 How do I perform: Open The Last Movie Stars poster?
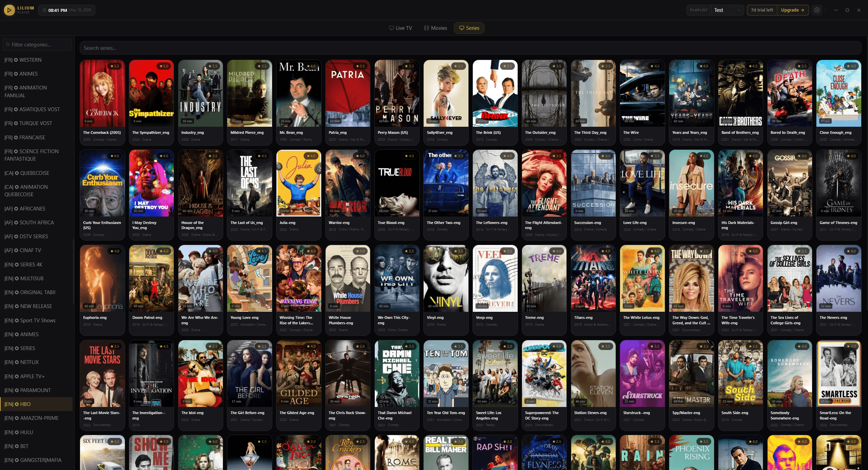[x=102, y=373]
